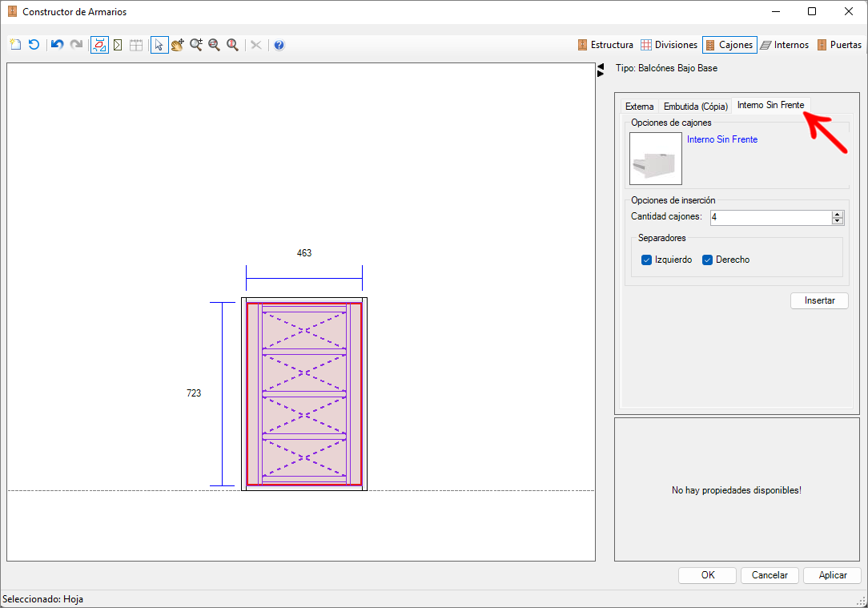Screen dimensions: 868x608
Task: Click the zoom to height magnifier
Action: 232,45
